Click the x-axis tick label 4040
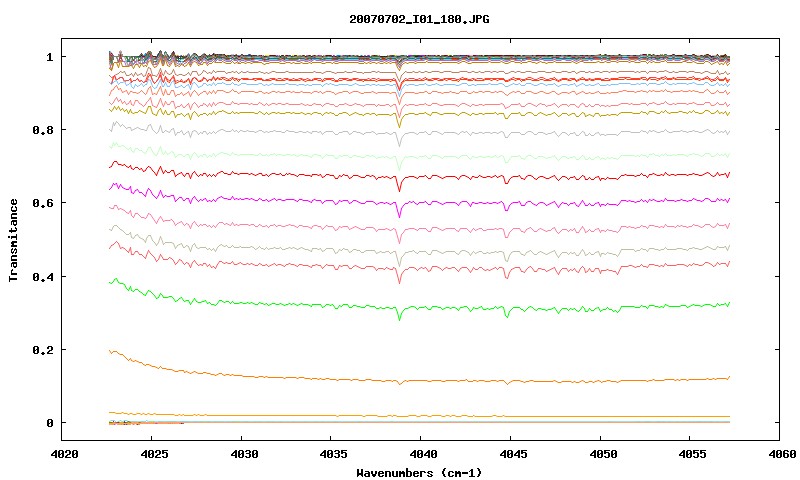 point(423,453)
